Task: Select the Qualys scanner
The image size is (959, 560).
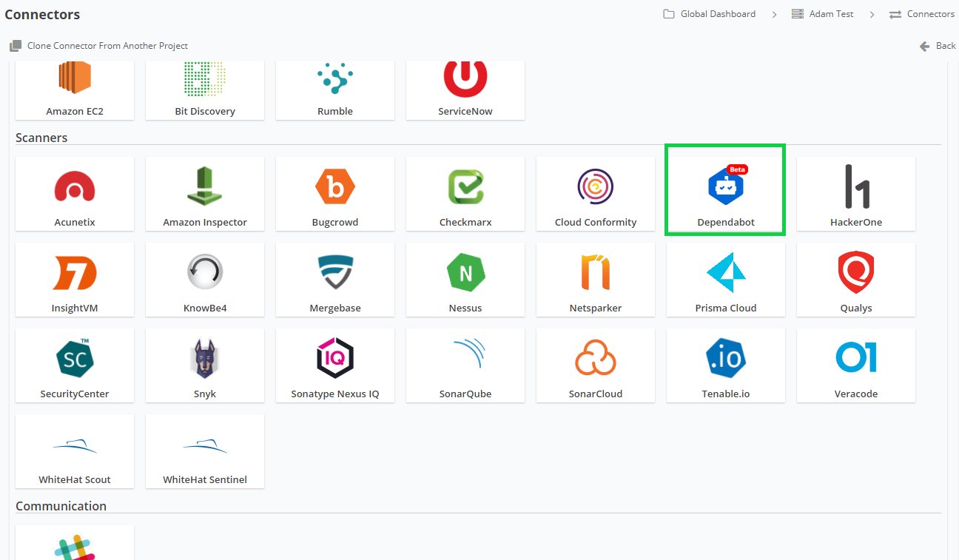Action: pyautogui.click(x=856, y=280)
